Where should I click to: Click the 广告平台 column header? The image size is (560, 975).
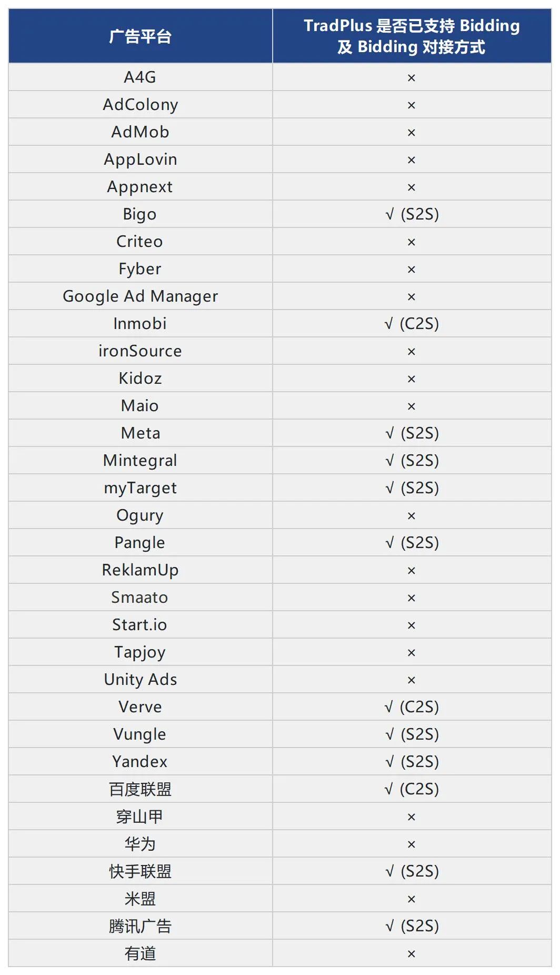(140, 36)
